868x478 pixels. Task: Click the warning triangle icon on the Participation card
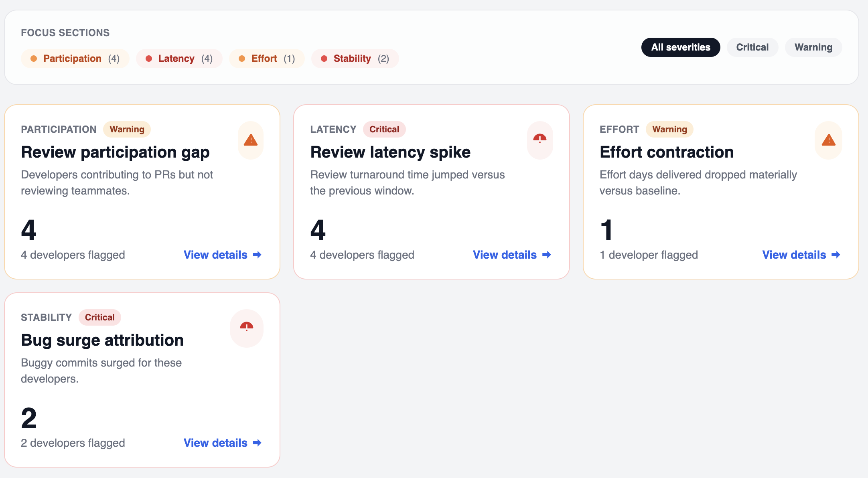pos(251,140)
